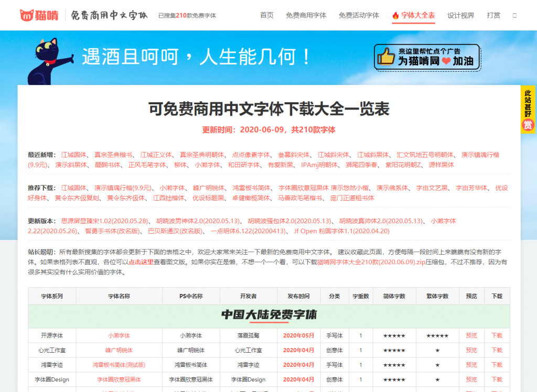The image size is (537, 392).
Task: Open 江城圆体 in the 最近新增 list
Action: pos(73,155)
